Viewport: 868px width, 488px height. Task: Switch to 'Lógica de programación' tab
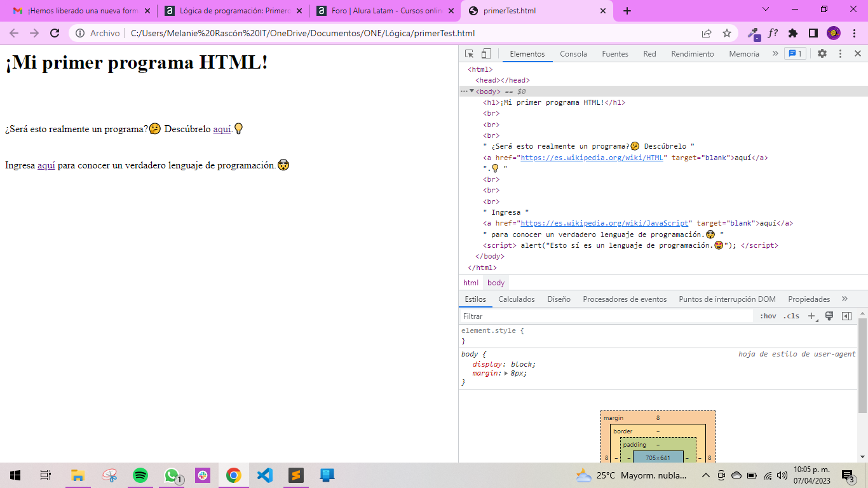coord(233,11)
